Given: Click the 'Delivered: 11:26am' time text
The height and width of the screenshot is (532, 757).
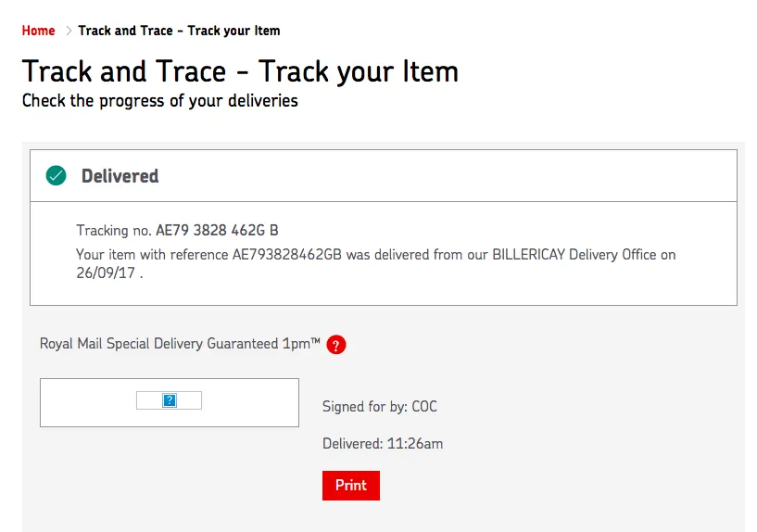Looking at the screenshot, I should coord(383,443).
